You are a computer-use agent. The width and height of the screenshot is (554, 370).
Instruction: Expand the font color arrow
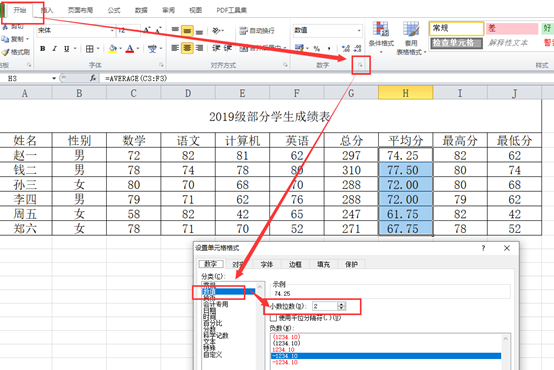pos(137,49)
